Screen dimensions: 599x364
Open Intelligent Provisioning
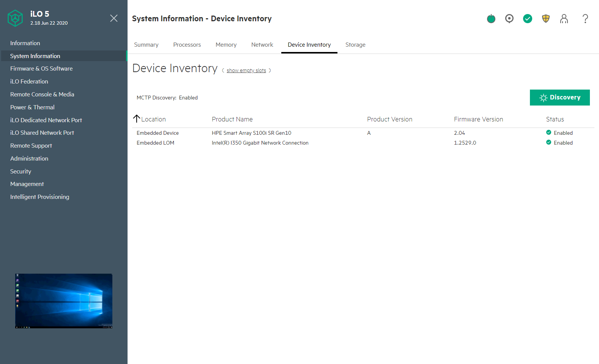click(x=40, y=197)
